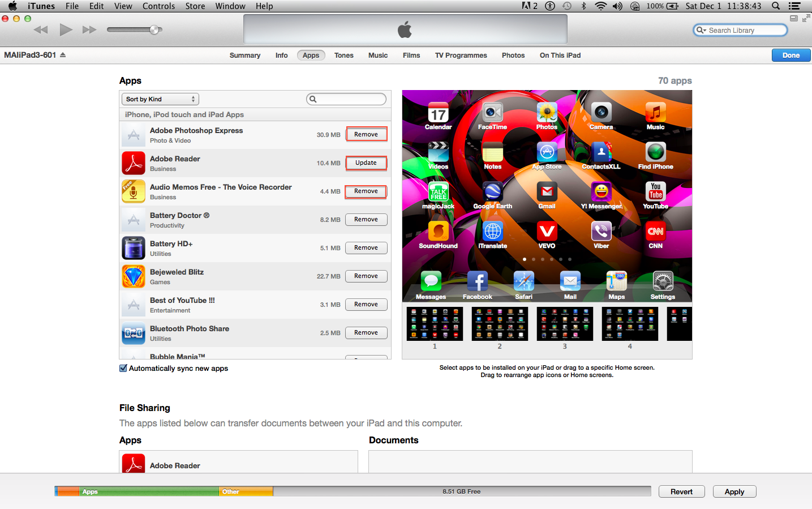Click the Apps segment of capacity bar

[149, 491]
